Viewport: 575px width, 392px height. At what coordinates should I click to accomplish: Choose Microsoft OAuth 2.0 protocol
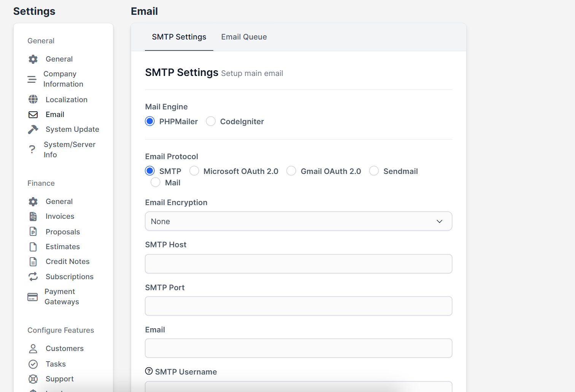tap(194, 171)
